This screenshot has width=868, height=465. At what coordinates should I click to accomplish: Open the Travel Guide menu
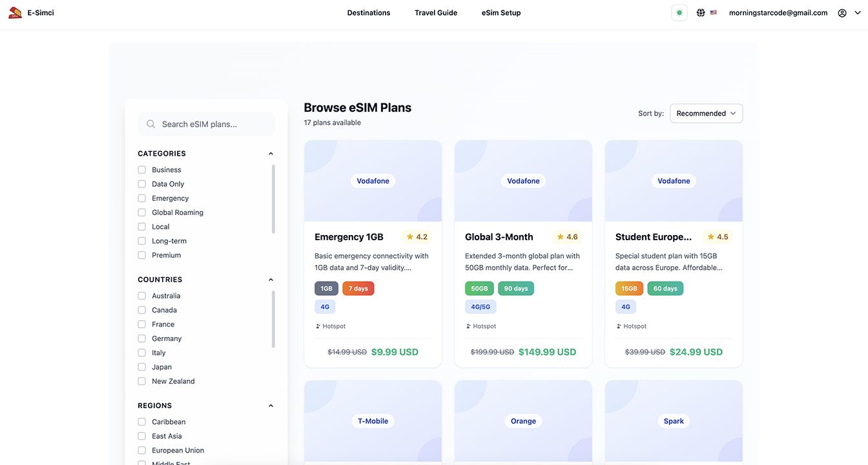coord(436,13)
